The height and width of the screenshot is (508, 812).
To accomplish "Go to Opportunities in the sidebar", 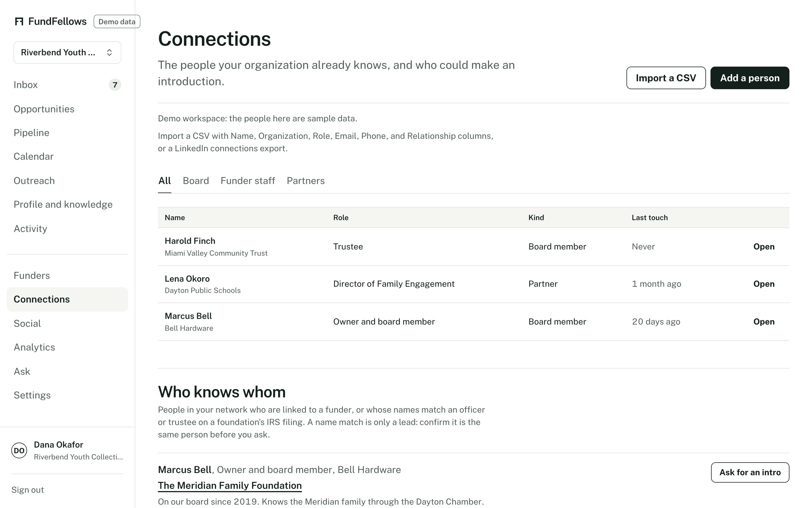I will click(x=67, y=109).
